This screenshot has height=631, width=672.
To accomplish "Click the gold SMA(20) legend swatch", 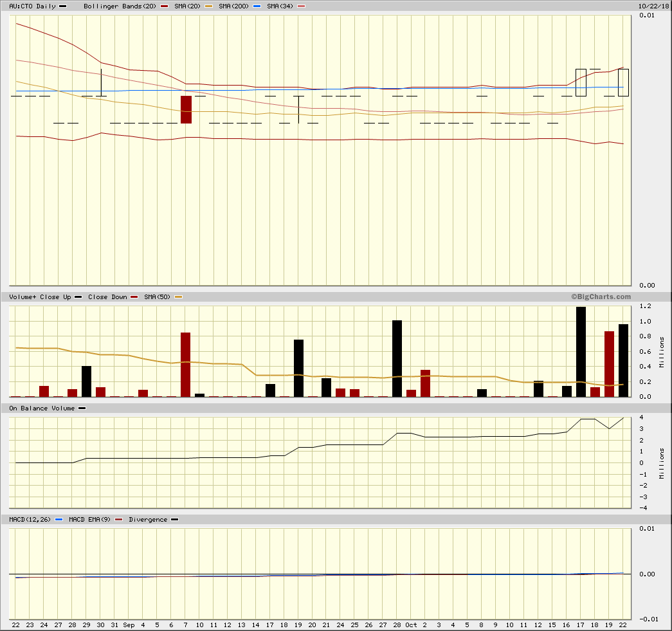I will coord(209,6).
